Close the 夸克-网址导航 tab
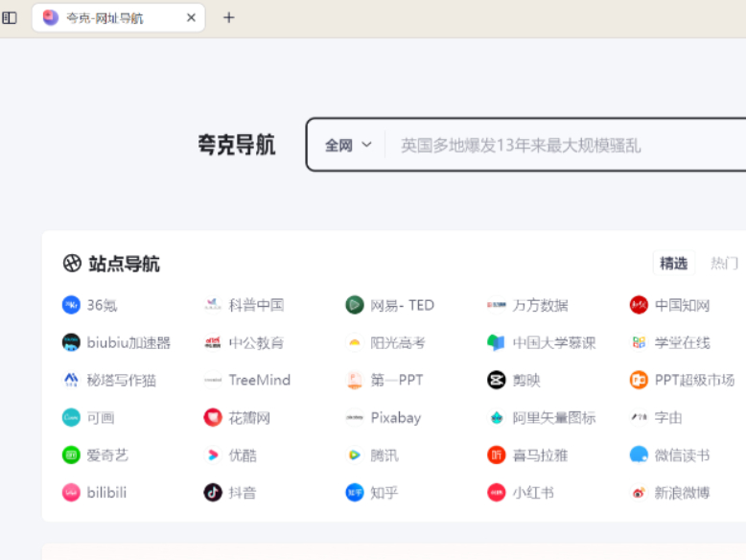The width and height of the screenshot is (746, 560). coord(191,17)
